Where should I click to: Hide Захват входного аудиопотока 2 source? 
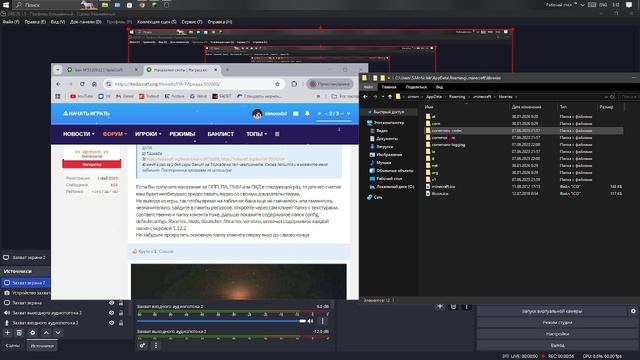(x=111, y=322)
